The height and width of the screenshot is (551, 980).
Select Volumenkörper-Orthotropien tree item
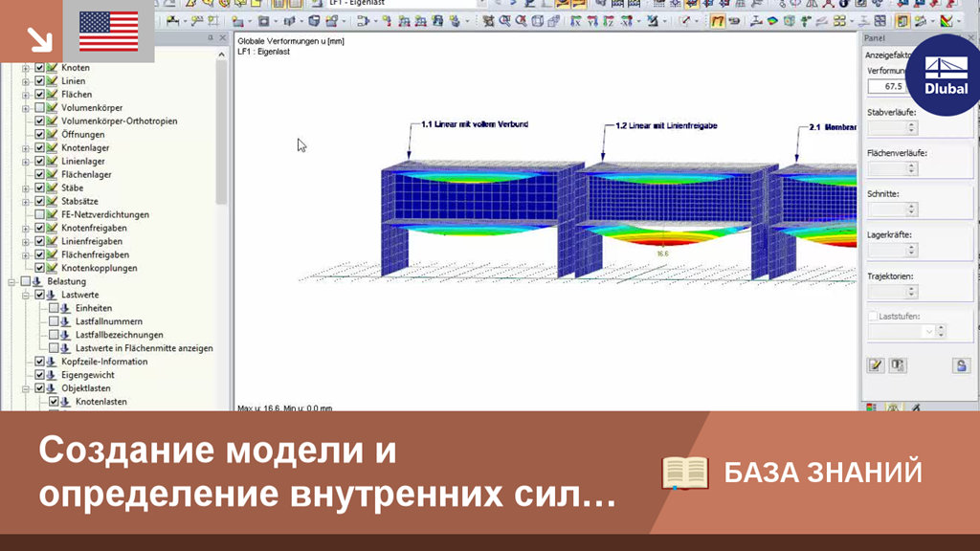click(x=120, y=121)
